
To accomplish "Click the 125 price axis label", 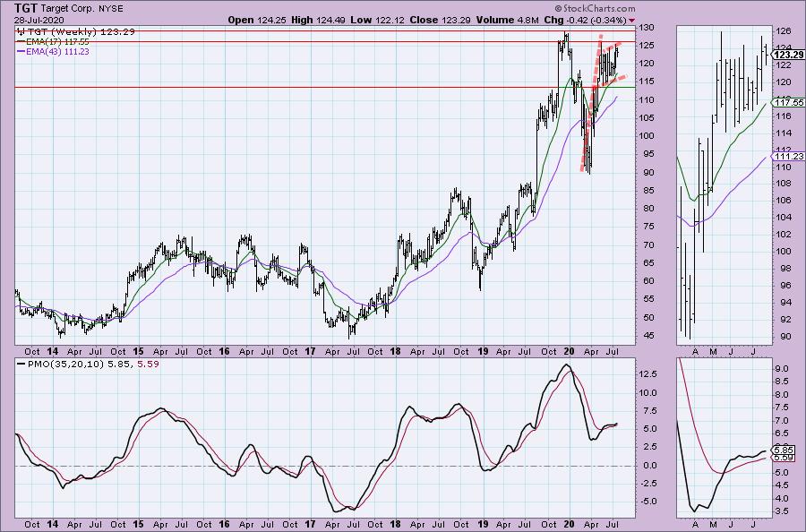I will 647,46.
